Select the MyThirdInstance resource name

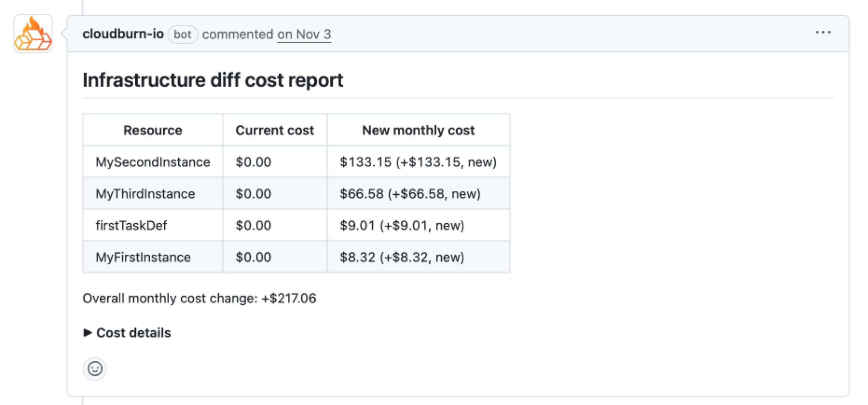click(145, 193)
